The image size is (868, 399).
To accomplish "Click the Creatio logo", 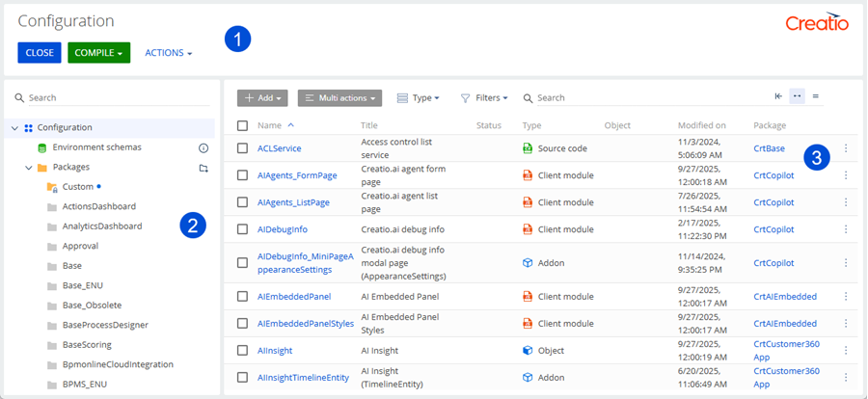I will coord(817,23).
